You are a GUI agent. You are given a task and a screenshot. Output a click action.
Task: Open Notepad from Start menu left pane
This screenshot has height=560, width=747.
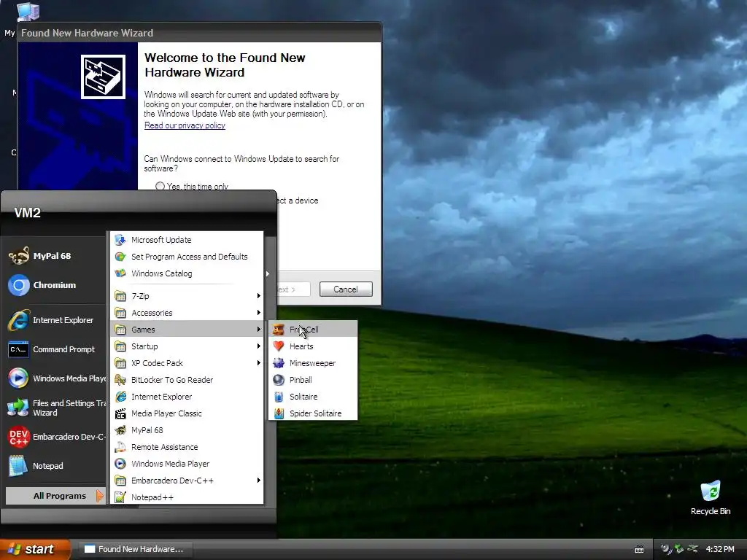[55, 466]
